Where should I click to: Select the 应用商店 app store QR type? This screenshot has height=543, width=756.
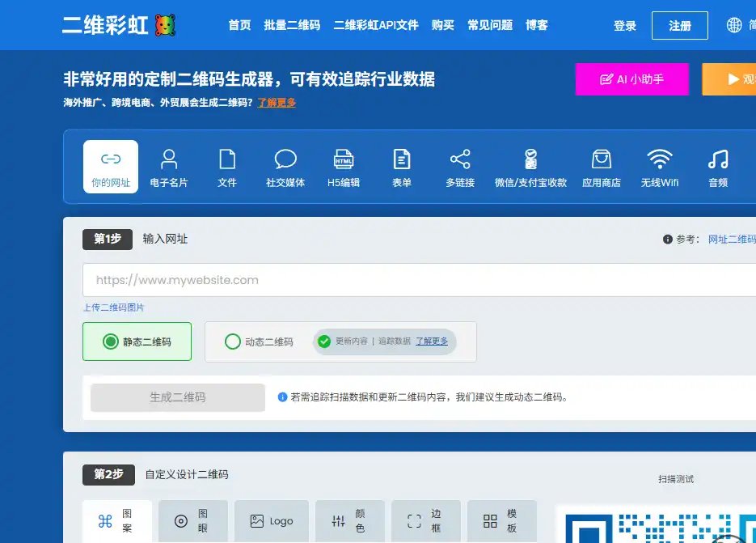coord(602,167)
